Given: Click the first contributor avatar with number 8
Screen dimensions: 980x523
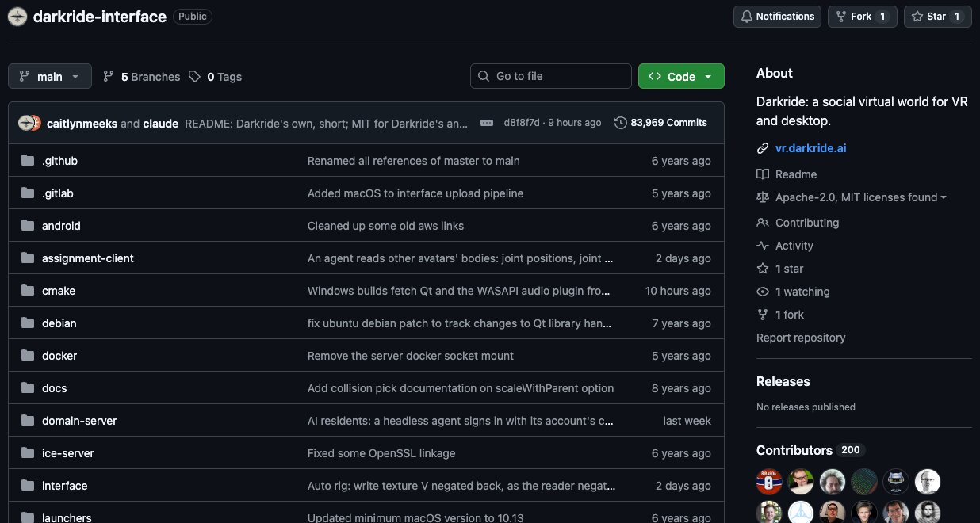Looking at the screenshot, I should coord(769,482).
